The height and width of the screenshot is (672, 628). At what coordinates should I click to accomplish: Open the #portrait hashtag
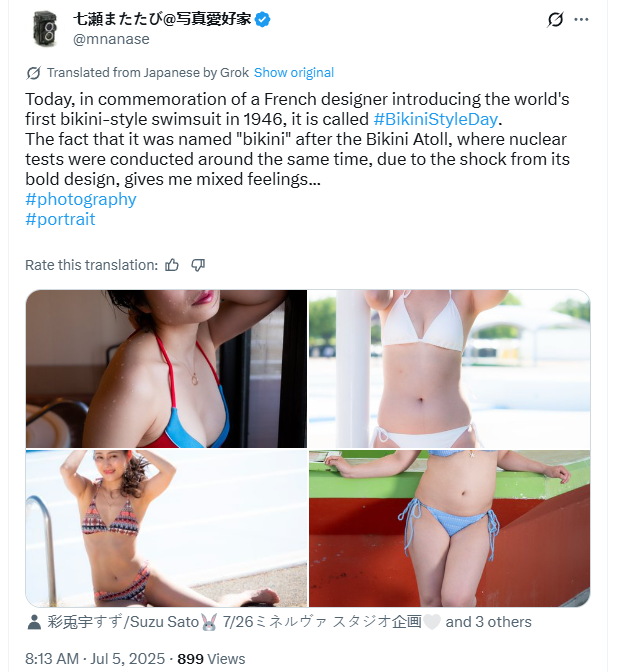coord(60,219)
